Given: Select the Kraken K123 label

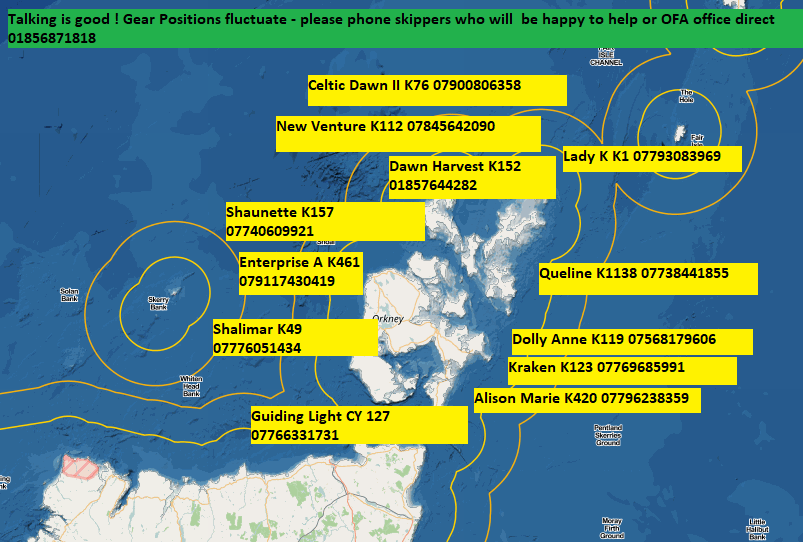Looking at the screenshot, I should [x=622, y=371].
